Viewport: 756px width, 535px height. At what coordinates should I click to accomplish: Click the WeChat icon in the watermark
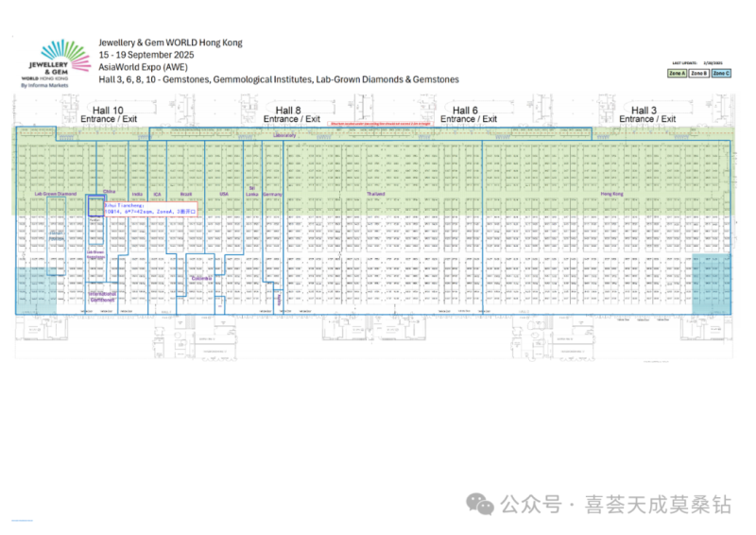(480, 504)
